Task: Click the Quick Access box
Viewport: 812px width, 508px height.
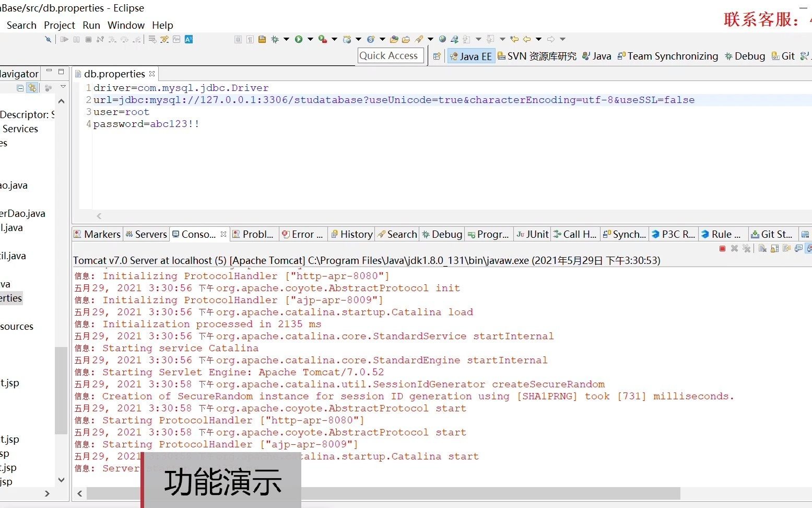Action: (x=390, y=55)
